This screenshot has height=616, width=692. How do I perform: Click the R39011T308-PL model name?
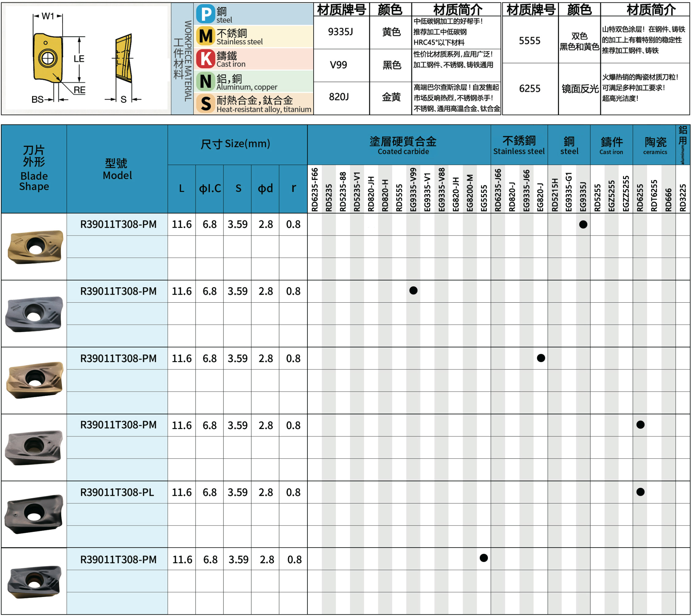117,492
